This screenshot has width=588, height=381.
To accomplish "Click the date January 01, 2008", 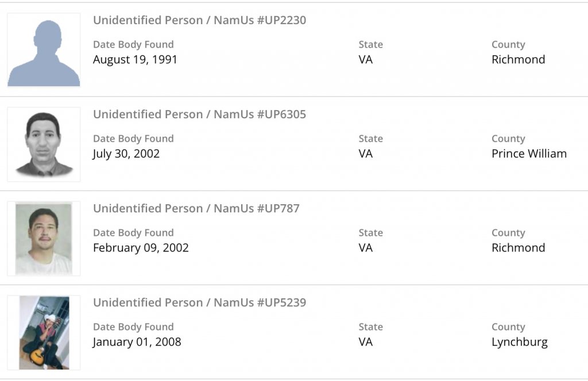I will 137,342.
